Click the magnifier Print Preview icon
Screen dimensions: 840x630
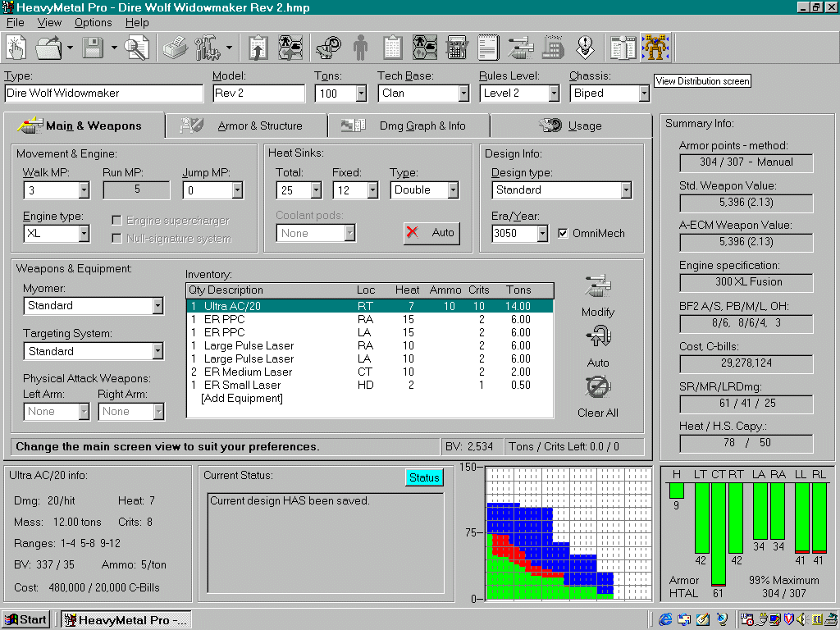point(137,48)
